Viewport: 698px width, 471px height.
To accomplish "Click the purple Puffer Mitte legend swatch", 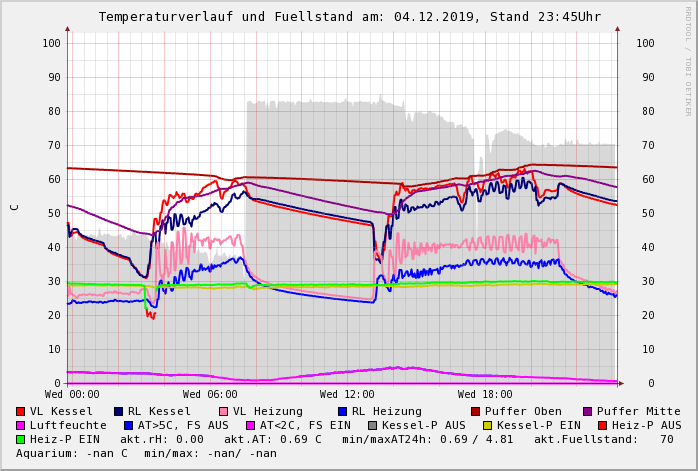I will coord(588,411).
